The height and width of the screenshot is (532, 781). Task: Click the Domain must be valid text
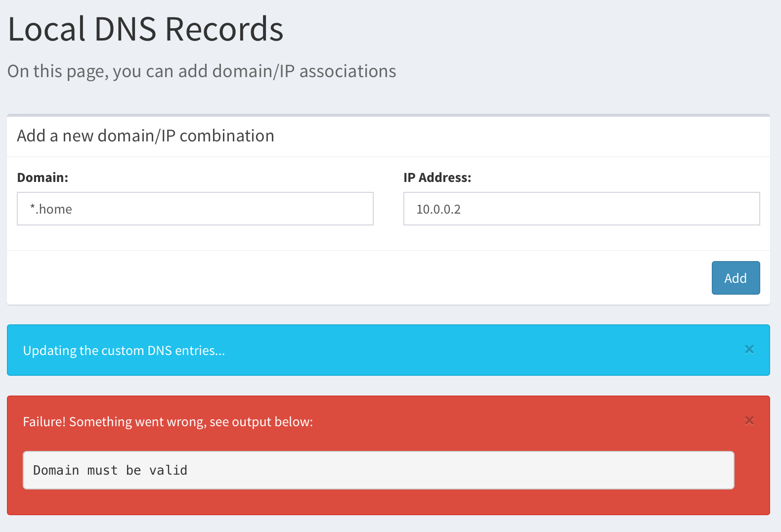pos(110,470)
